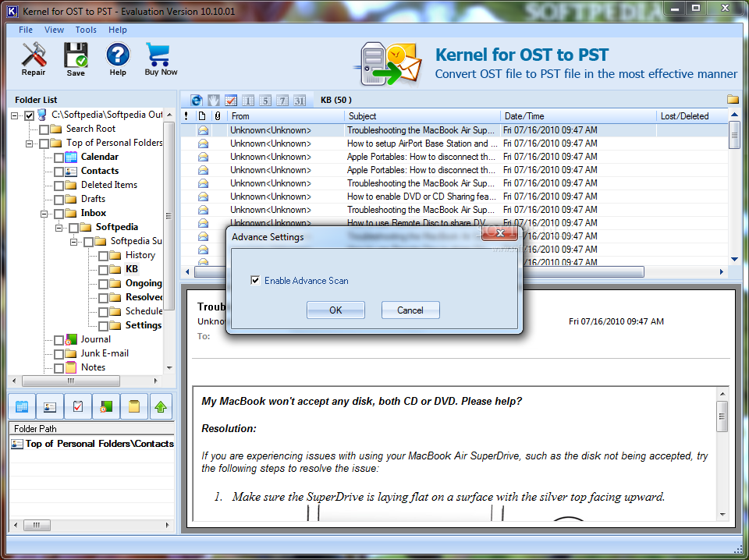The image size is (749, 560).
Task: Collapse the bold Softpedia subfolder node
Action: (x=59, y=228)
